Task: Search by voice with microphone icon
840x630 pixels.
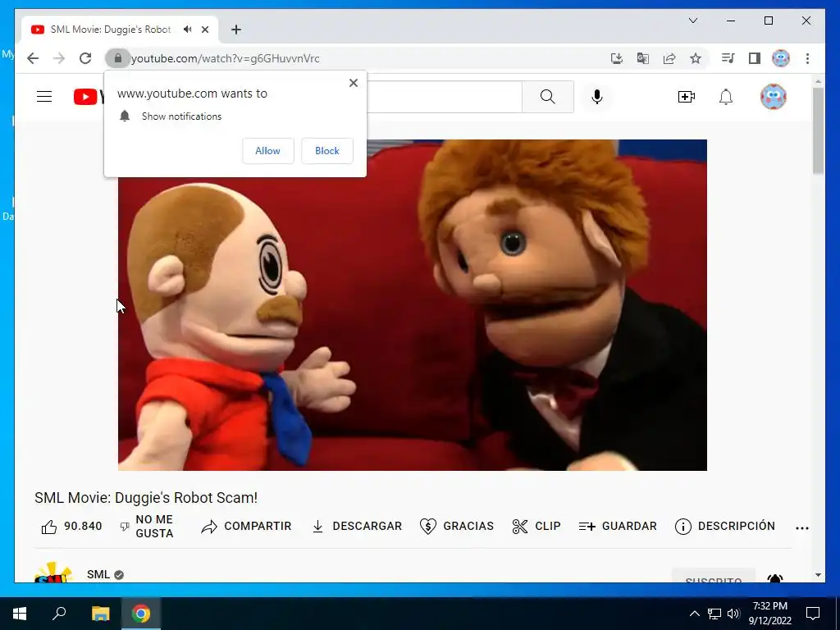Action: (x=597, y=97)
